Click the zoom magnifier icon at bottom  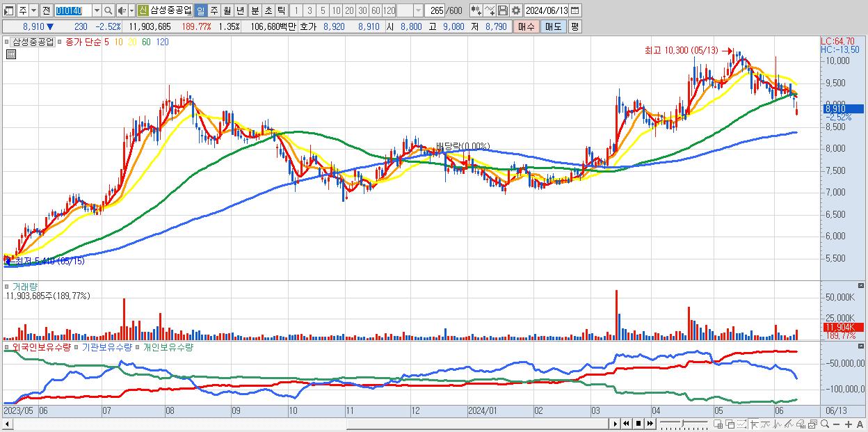coord(825,424)
